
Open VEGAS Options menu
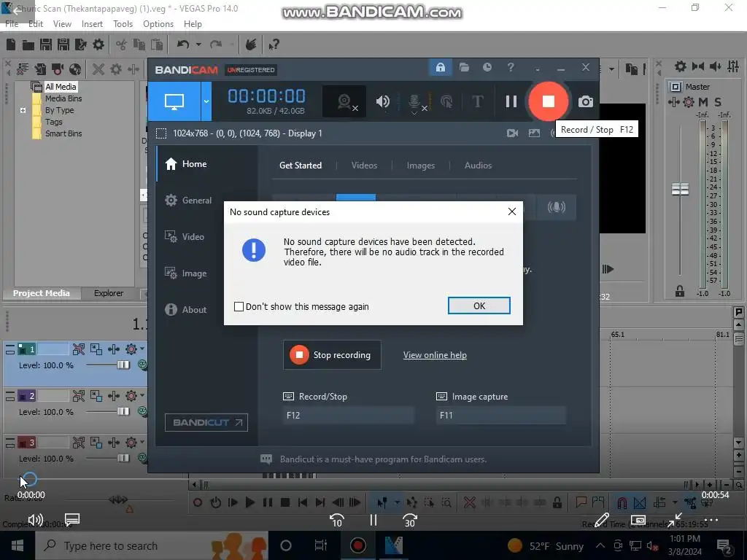tap(158, 24)
